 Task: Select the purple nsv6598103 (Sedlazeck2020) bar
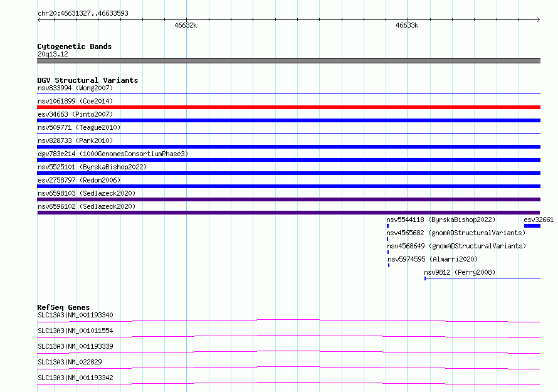coord(288,199)
